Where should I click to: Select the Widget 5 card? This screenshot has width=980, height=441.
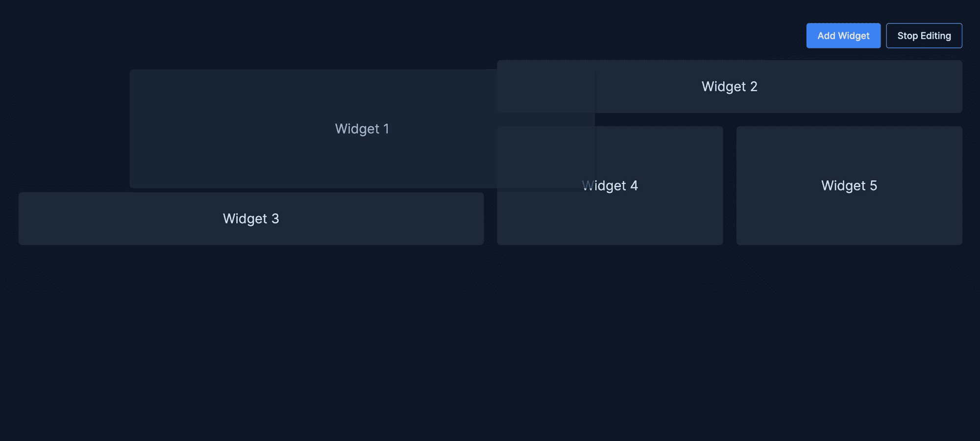click(x=849, y=186)
